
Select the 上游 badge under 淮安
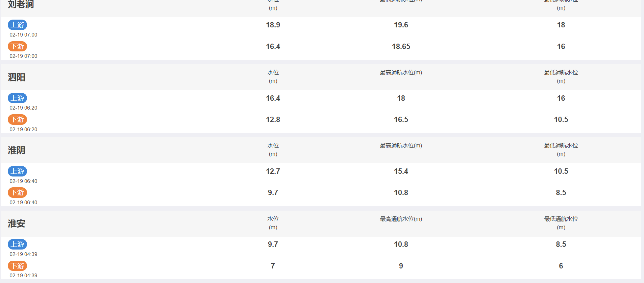pyautogui.click(x=18, y=244)
